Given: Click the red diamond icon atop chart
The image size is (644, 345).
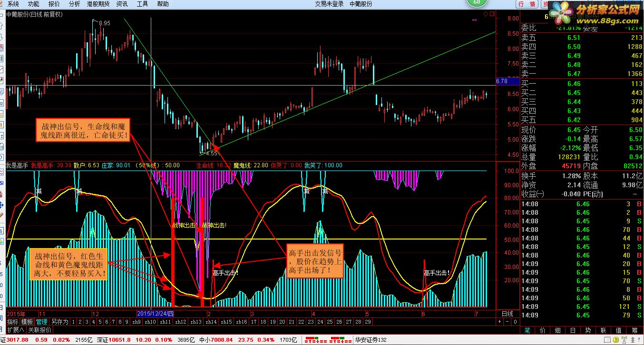Looking at the screenshot, I should click(x=485, y=14).
